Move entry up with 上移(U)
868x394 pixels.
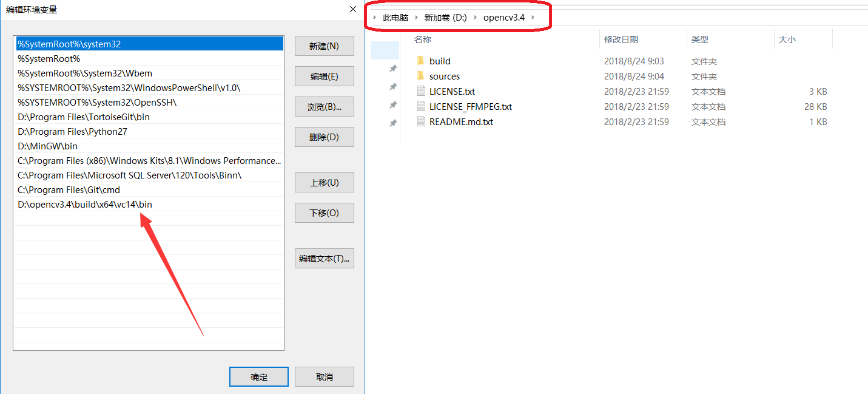click(324, 183)
